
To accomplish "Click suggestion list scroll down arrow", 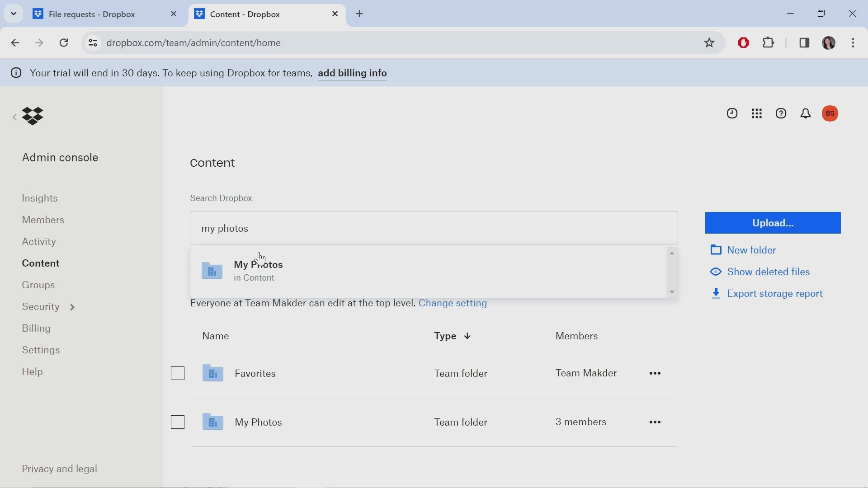I will [672, 292].
